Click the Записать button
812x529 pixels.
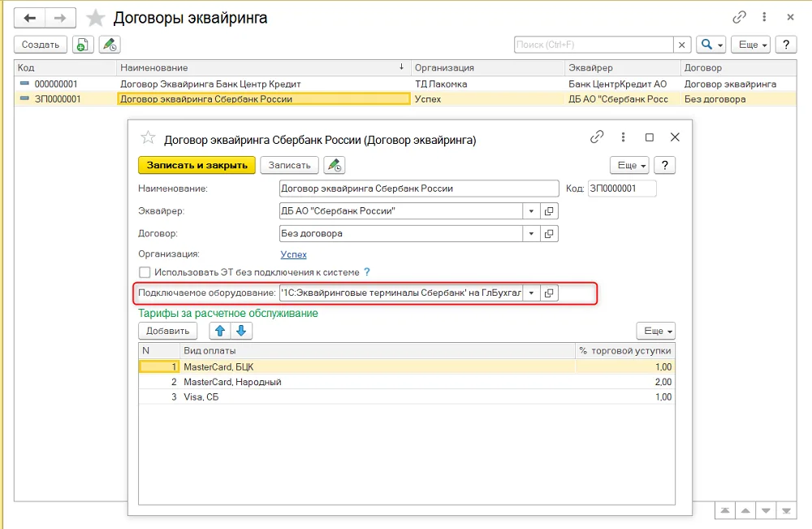point(290,165)
